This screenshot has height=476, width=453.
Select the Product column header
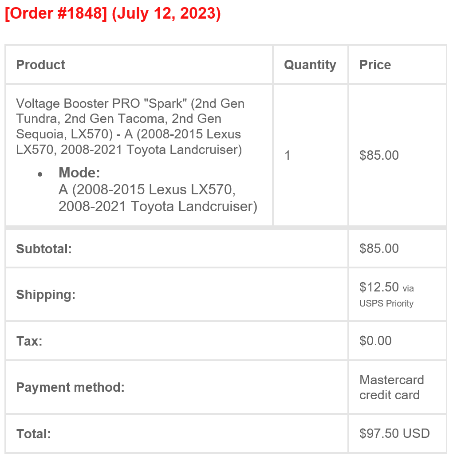coord(41,65)
